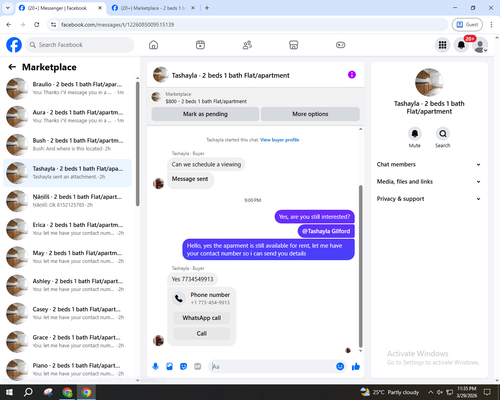The width and height of the screenshot is (500, 400).
Task: Record a voice clip microphone icon
Action: click(x=155, y=367)
